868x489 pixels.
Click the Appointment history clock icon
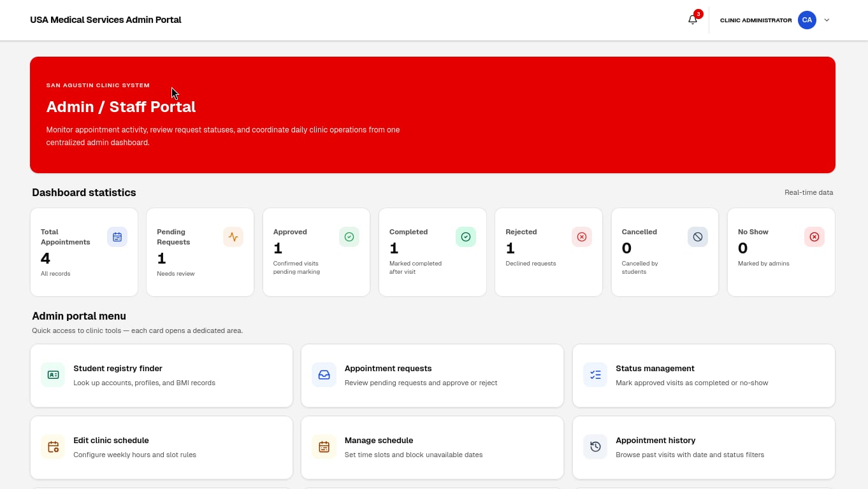pyautogui.click(x=595, y=447)
